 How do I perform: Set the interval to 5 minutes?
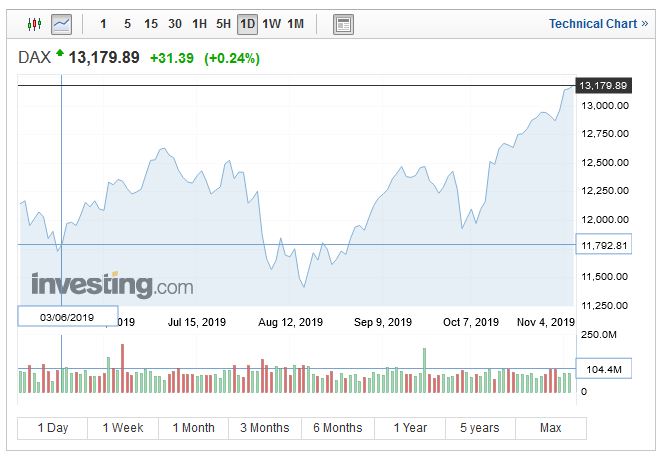coord(127,24)
